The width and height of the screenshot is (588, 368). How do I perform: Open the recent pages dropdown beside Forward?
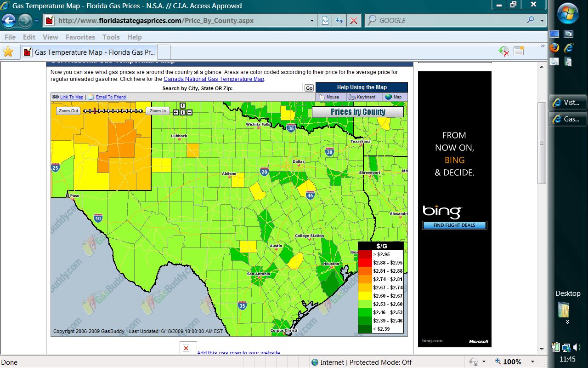[37, 21]
